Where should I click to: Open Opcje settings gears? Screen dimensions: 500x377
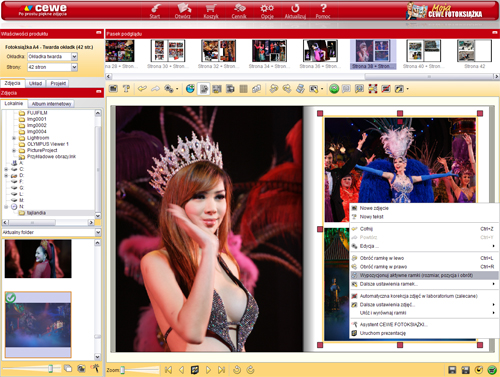[x=267, y=11]
